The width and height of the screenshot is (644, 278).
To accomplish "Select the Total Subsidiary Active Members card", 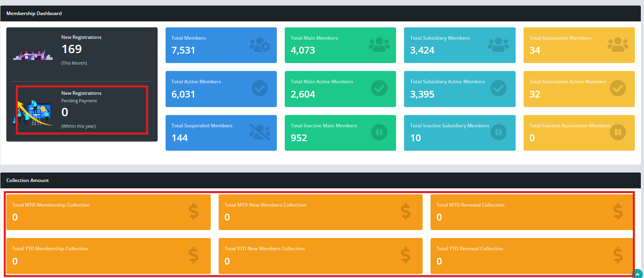I will point(459,89).
